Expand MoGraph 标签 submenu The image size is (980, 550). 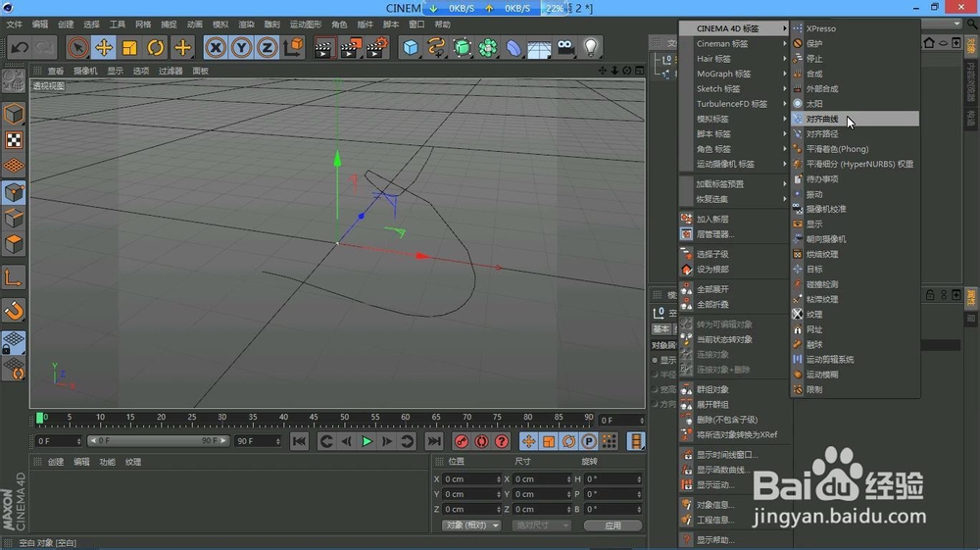click(734, 74)
